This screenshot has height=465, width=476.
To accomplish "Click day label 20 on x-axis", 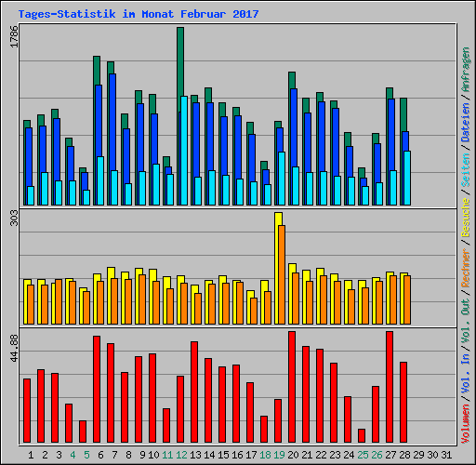I will [293, 455].
